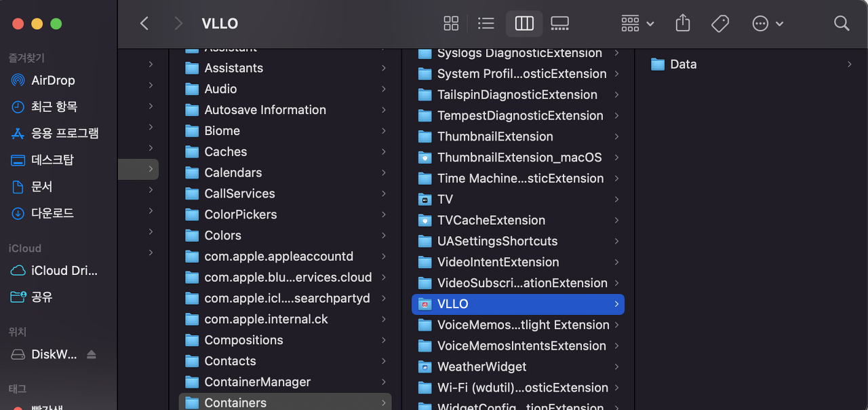868x410 pixels.
Task: Select System Profil...osticExtension folder
Action: click(x=518, y=74)
